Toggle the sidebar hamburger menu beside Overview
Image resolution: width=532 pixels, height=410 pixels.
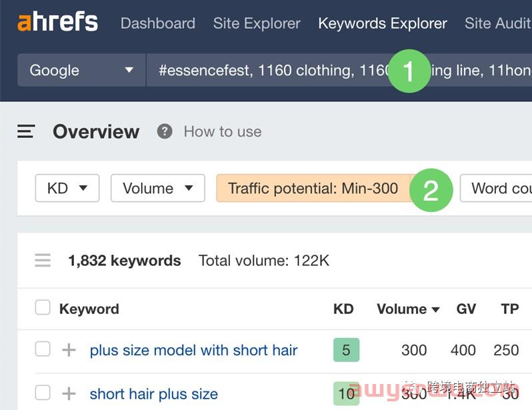tap(26, 131)
